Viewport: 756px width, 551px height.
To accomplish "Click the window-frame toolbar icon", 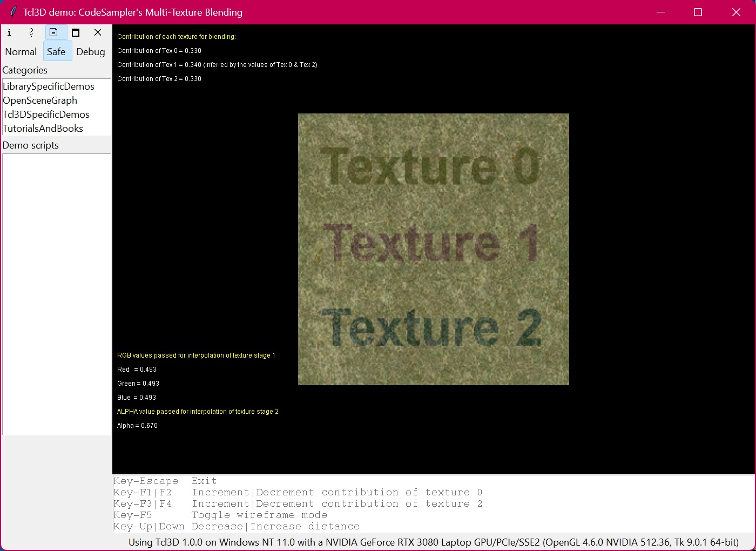I will coord(76,32).
